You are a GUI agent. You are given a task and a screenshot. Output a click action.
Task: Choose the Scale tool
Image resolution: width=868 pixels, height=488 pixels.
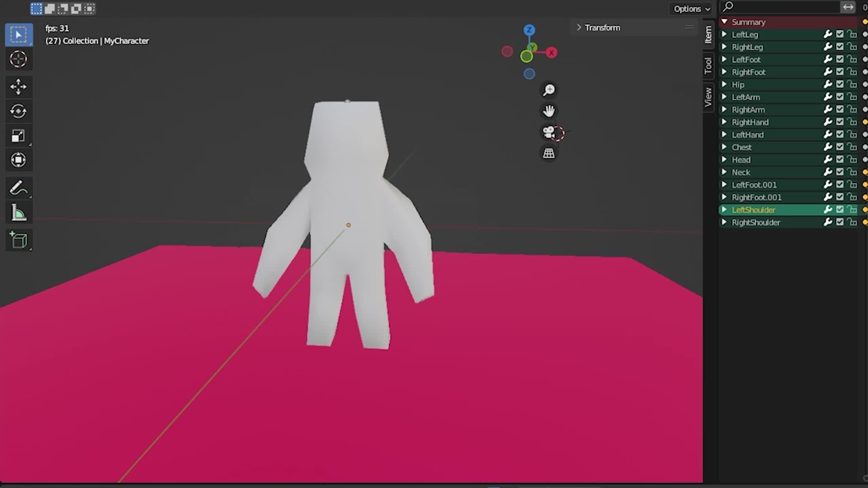pos(19,136)
